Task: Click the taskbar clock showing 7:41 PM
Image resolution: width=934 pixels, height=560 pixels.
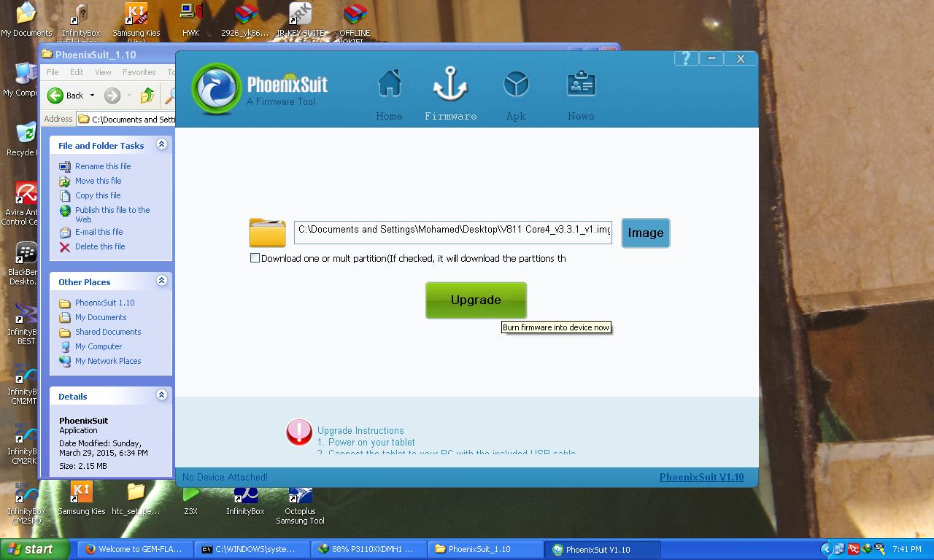Action: (x=907, y=549)
